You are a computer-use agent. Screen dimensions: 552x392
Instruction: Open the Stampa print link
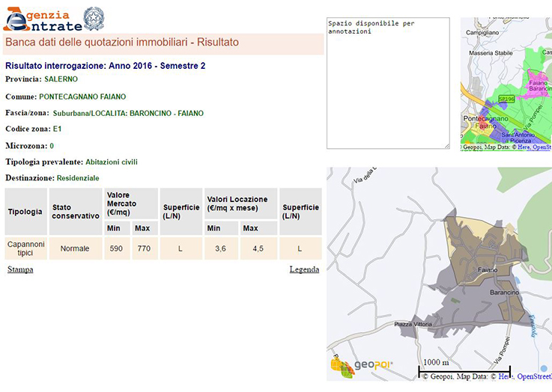click(x=20, y=269)
